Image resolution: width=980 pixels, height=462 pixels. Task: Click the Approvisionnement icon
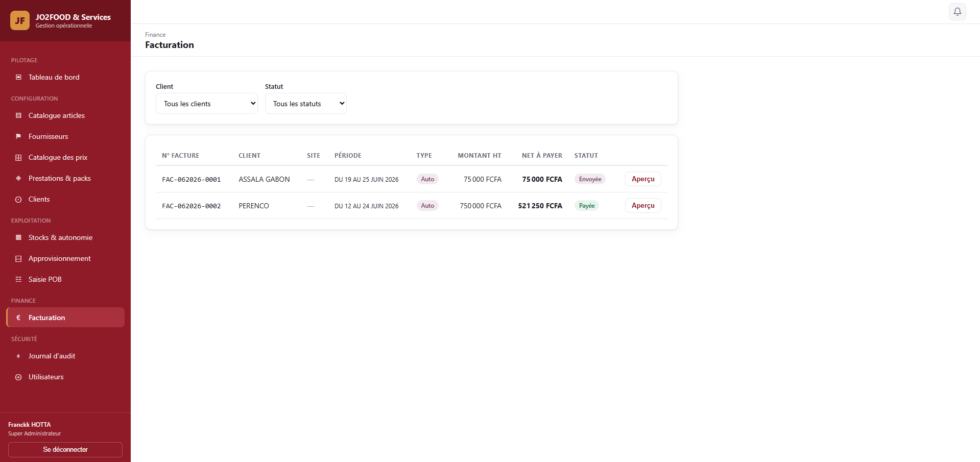[18, 258]
